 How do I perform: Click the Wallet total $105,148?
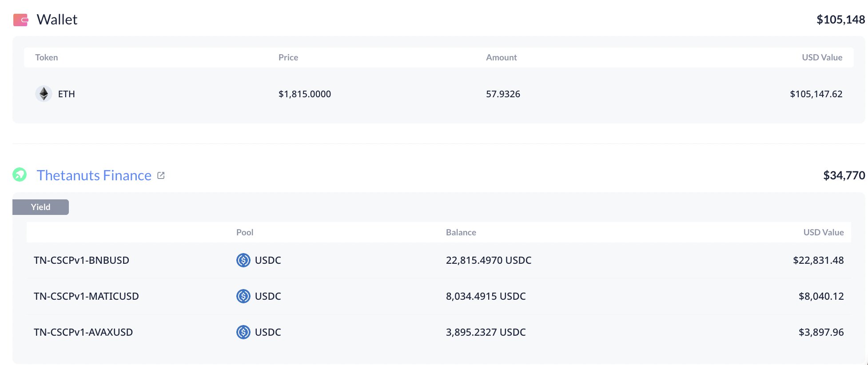(841, 20)
